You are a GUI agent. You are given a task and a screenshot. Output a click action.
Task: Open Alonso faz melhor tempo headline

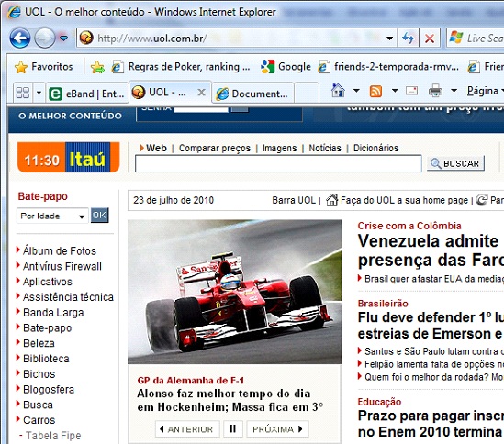click(230, 400)
